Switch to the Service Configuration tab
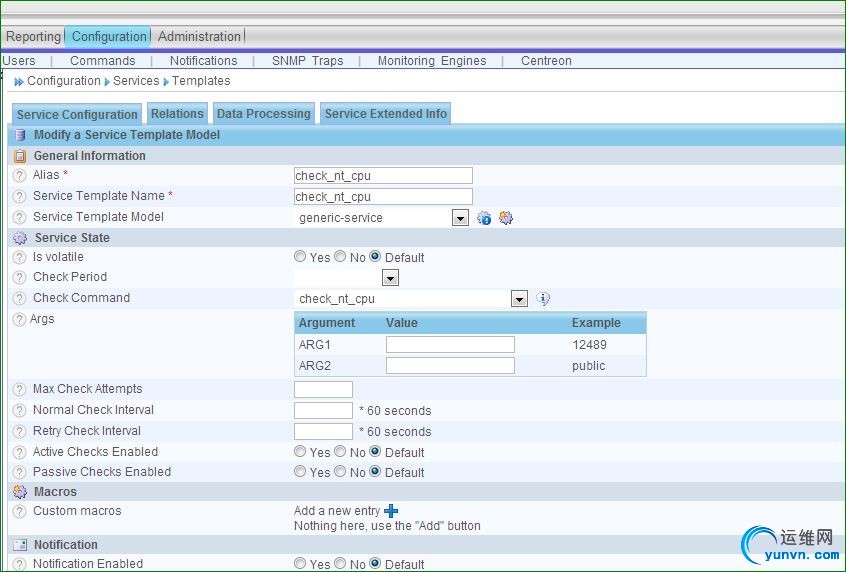Screen dimensions: 846x572 click(x=77, y=114)
